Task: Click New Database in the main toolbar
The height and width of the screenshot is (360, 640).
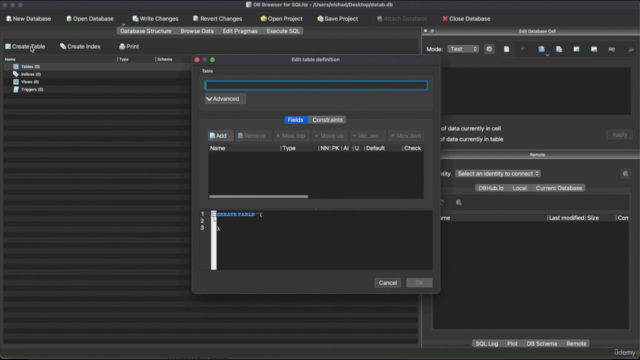Action: click(x=28, y=19)
